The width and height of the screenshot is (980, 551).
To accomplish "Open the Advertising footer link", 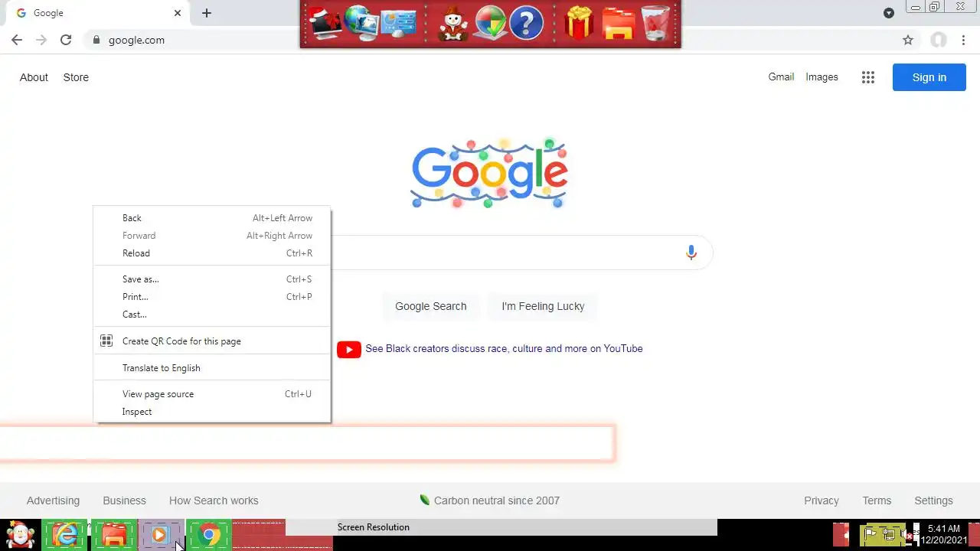I will click(53, 500).
